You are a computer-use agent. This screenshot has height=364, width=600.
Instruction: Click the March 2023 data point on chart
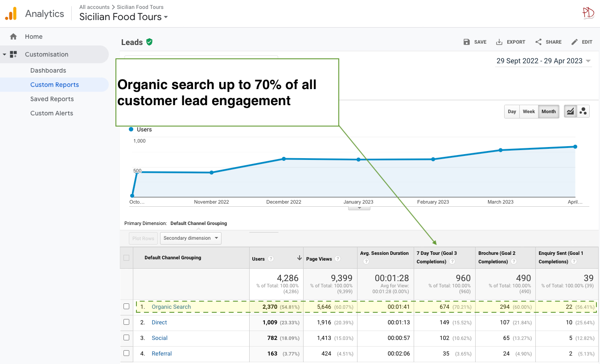(501, 150)
